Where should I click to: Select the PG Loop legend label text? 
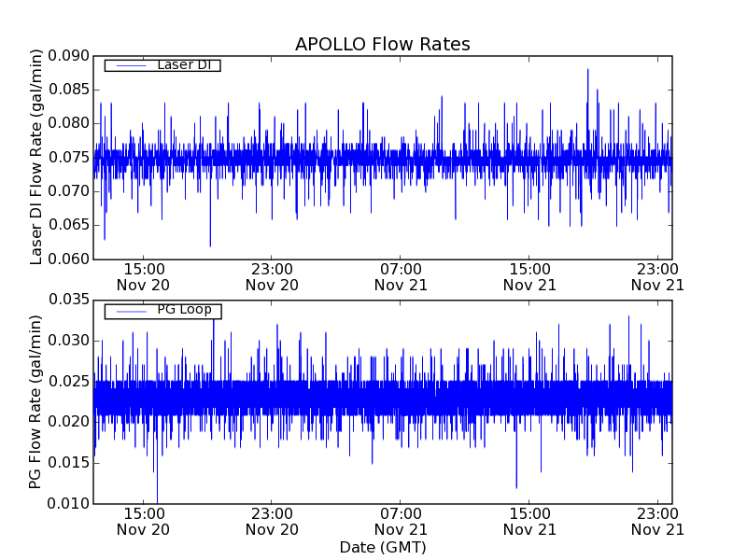point(184,310)
